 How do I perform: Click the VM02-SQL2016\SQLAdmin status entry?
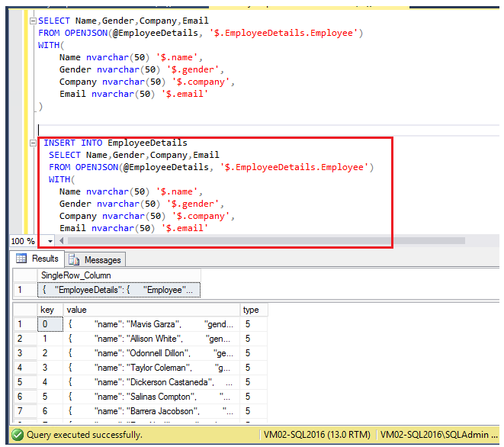tap(438, 435)
